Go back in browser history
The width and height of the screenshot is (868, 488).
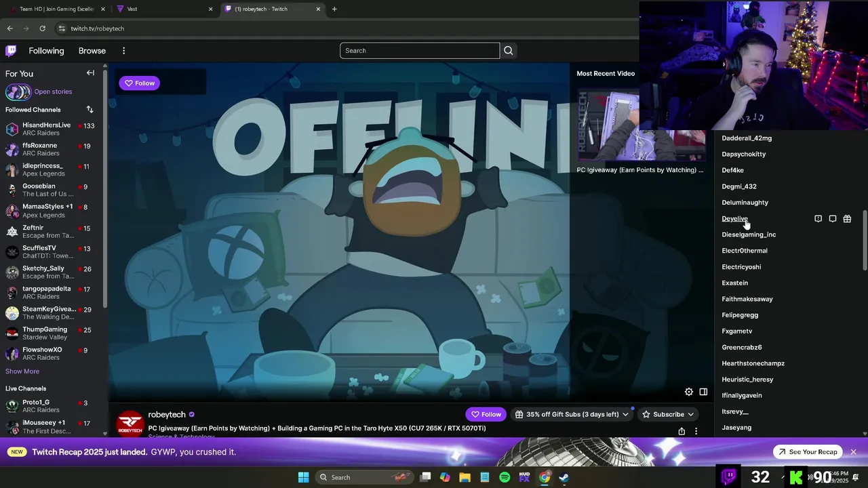pos(9,28)
